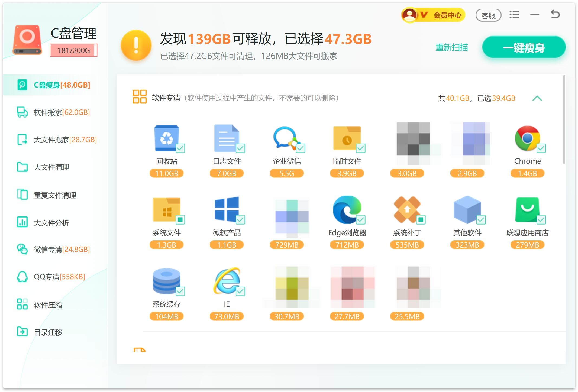Minimize the window with the dash button
This screenshot has width=578, height=392.
tap(535, 15)
